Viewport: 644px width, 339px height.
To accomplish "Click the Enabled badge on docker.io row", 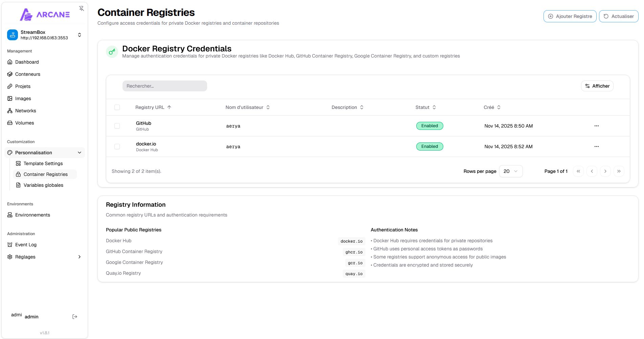I will (430, 146).
